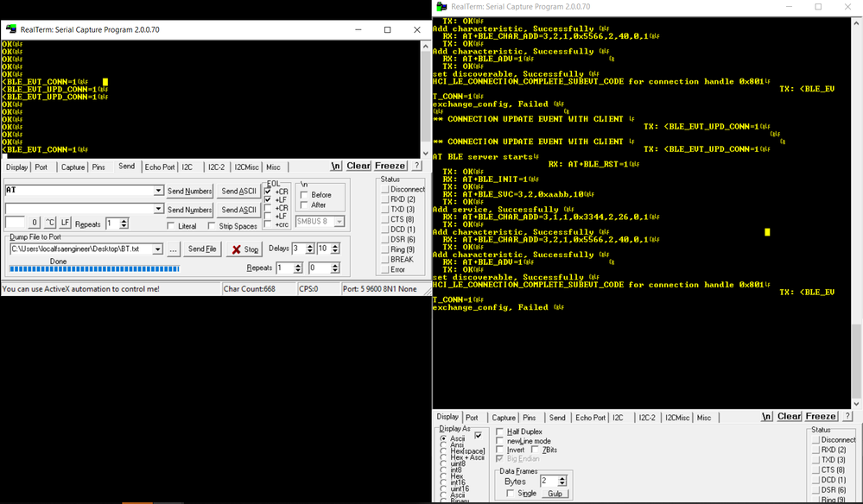Click the ... browse button beside the BT.txt path
The image size is (863, 504).
[173, 249]
